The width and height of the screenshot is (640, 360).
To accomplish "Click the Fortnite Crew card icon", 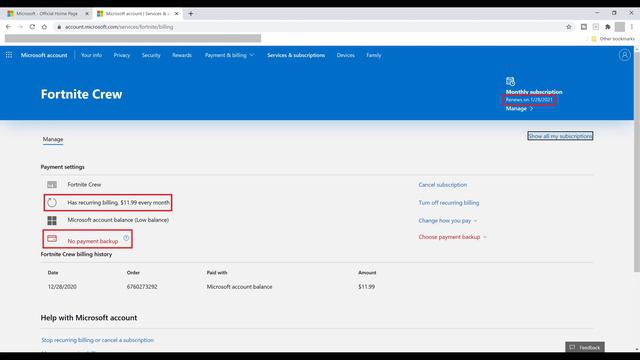I will (x=52, y=185).
